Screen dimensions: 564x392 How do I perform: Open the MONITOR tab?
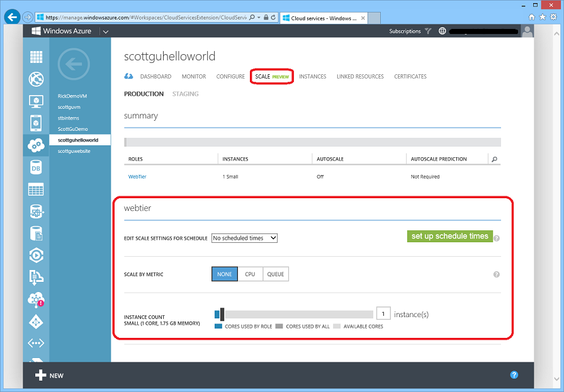[194, 77]
